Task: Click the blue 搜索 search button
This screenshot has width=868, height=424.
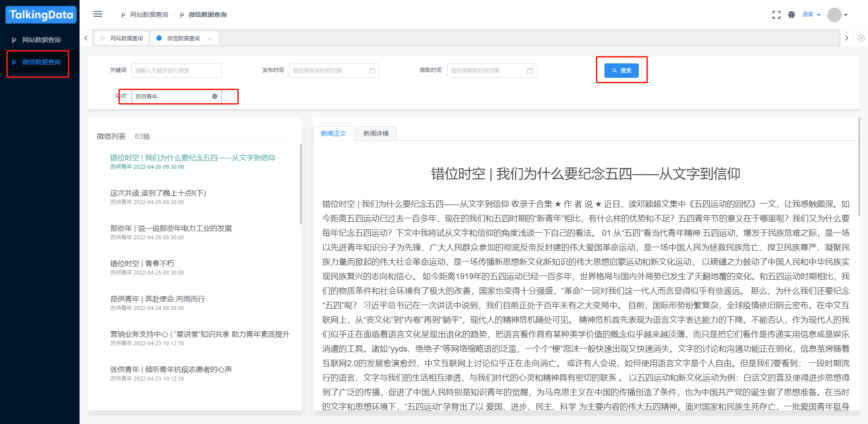Action: click(x=622, y=71)
